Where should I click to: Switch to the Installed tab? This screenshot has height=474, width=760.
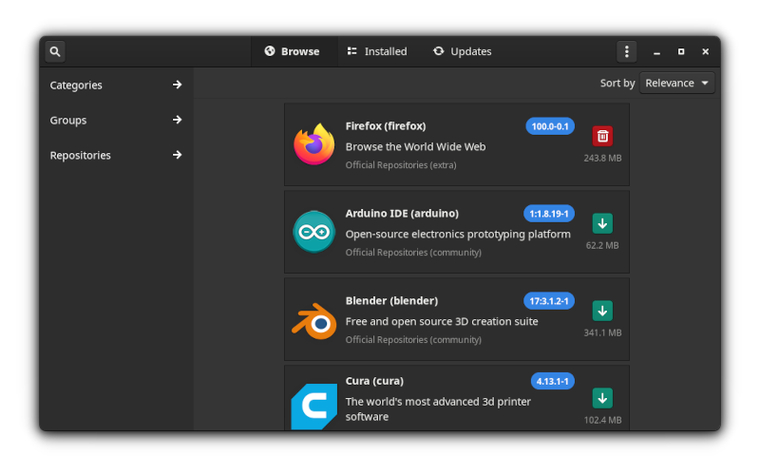click(x=377, y=51)
